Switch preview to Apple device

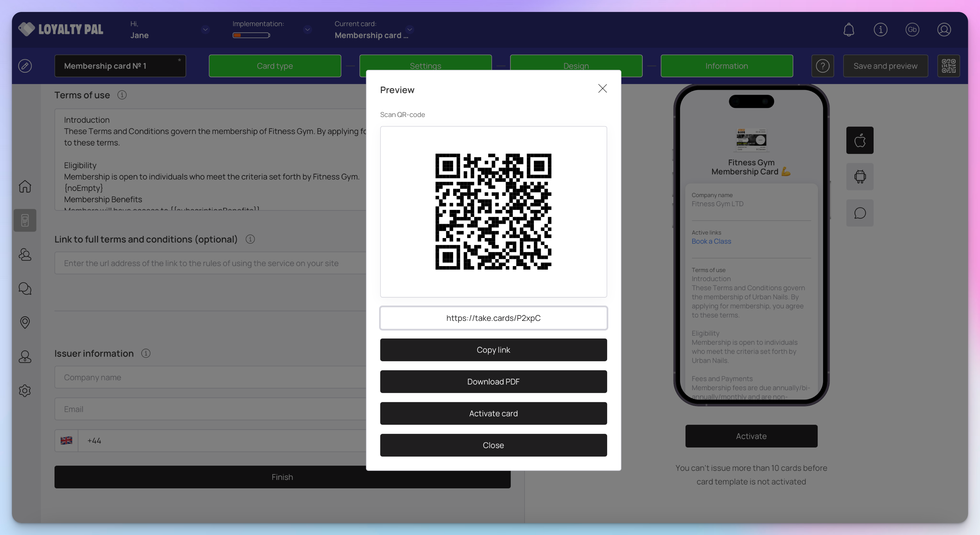tap(860, 140)
